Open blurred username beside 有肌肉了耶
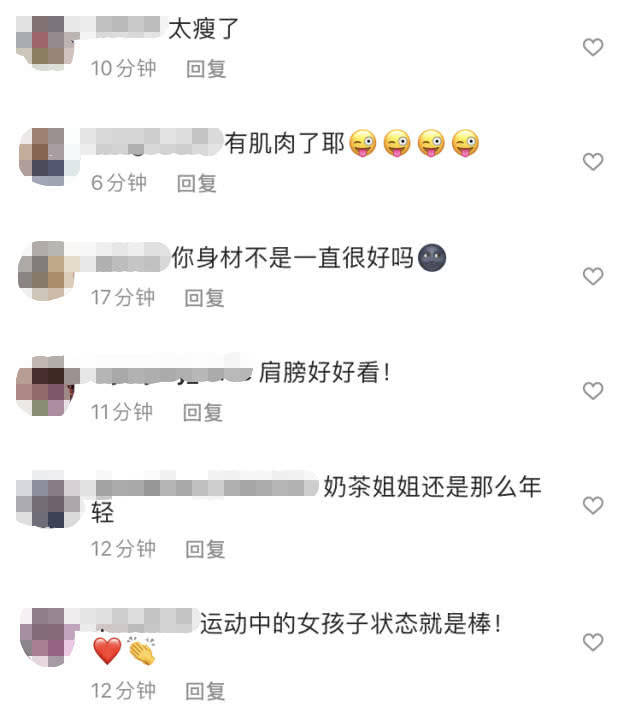This screenshot has width=640, height=712. click(x=151, y=142)
